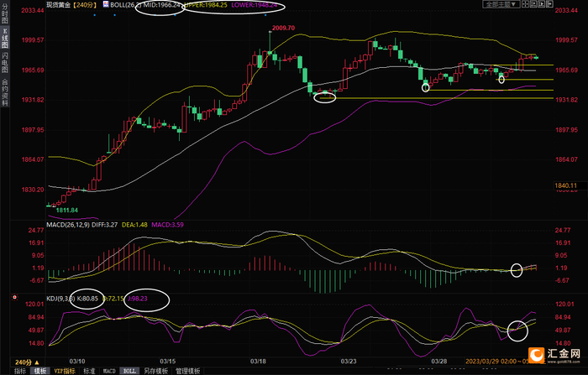Open the VIP指标 tab
Image resolution: width=588 pixels, height=375 pixels.
tap(65, 371)
